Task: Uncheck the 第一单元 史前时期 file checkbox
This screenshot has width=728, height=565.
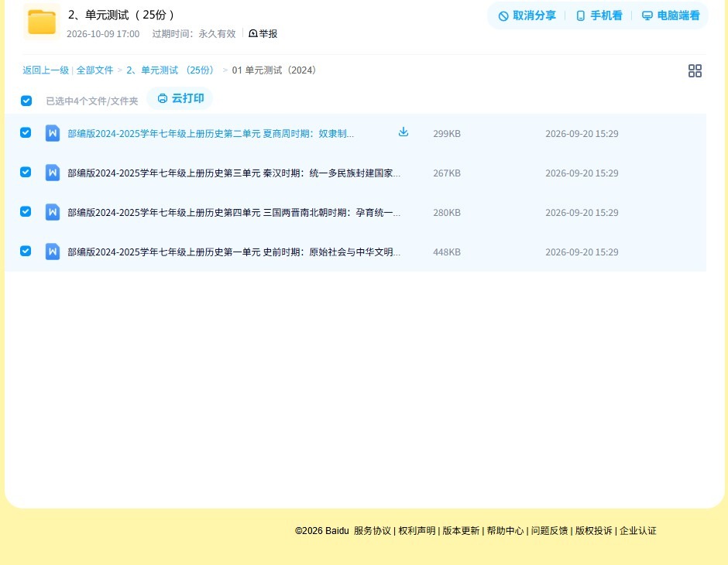Action: point(26,251)
